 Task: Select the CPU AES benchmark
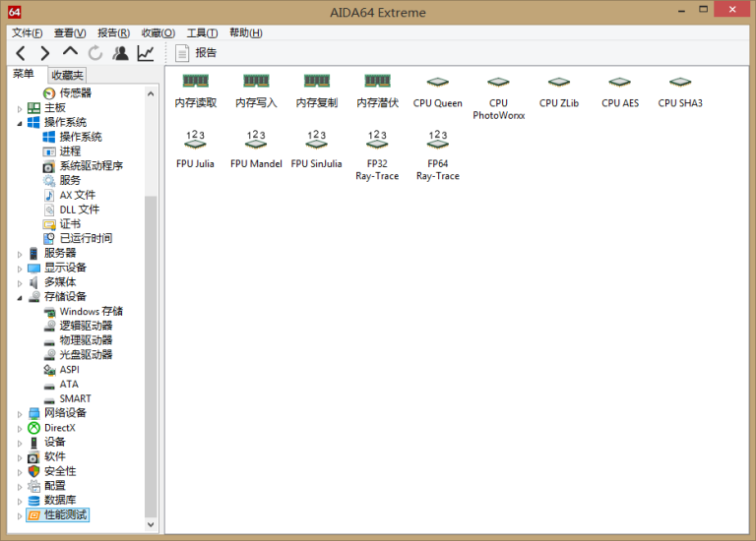(x=620, y=91)
